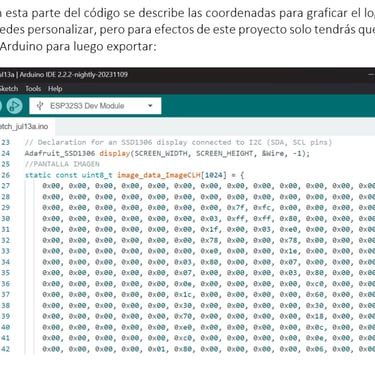Click the 0xfc value on line 29
Viewport: 375px width, 366px height.
[262, 207]
